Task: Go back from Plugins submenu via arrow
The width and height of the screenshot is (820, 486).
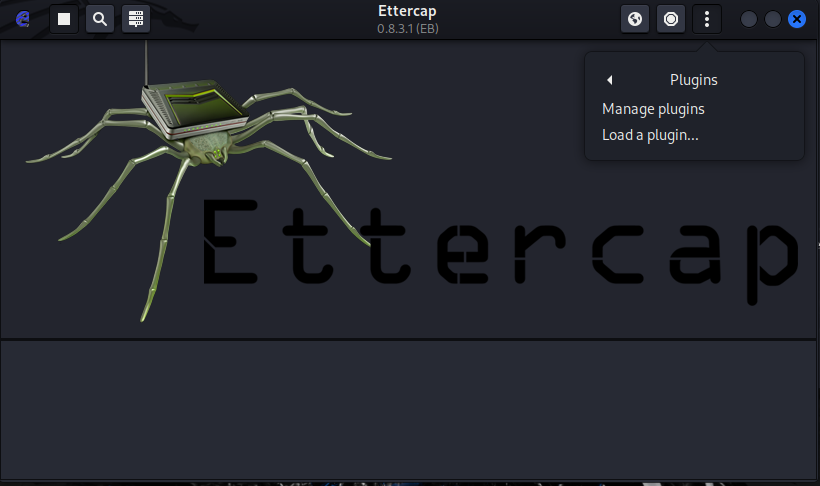Action: pos(609,80)
